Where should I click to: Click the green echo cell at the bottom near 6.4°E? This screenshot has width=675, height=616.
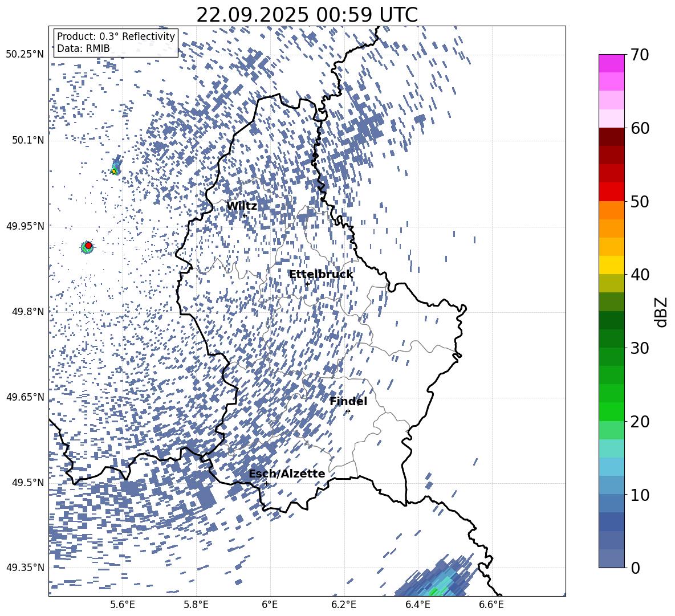click(433, 593)
